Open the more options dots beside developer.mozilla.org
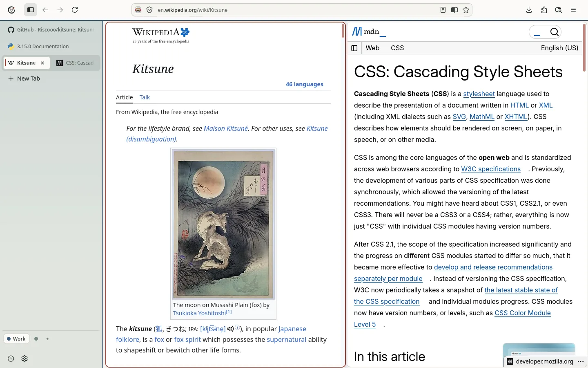This screenshot has height=368, width=588. [x=581, y=361]
